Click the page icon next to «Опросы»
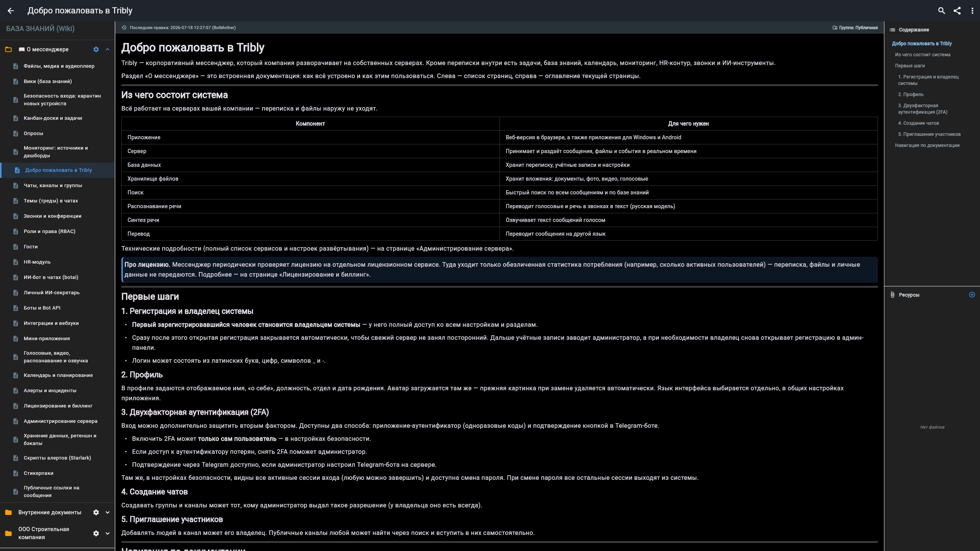The width and height of the screenshot is (980, 551). 16,134
